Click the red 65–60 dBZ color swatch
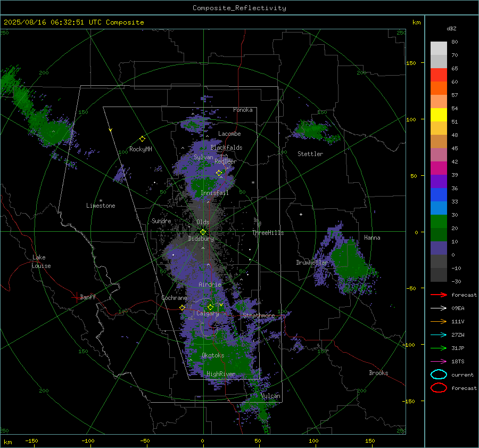479x448 pixels. (x=439, y=75)
